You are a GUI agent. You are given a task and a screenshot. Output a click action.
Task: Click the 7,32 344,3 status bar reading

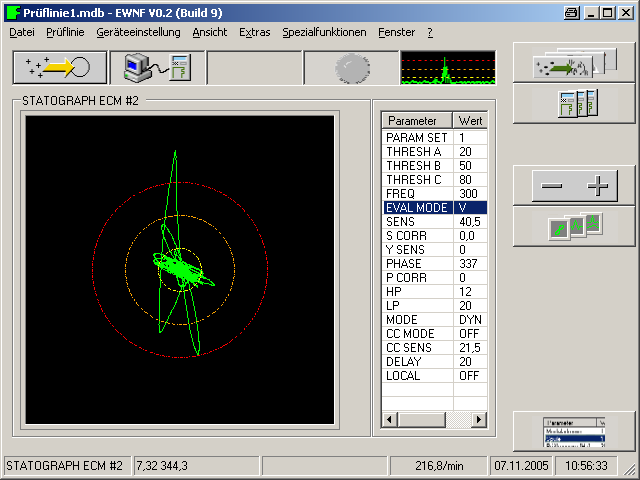point(197,466)
